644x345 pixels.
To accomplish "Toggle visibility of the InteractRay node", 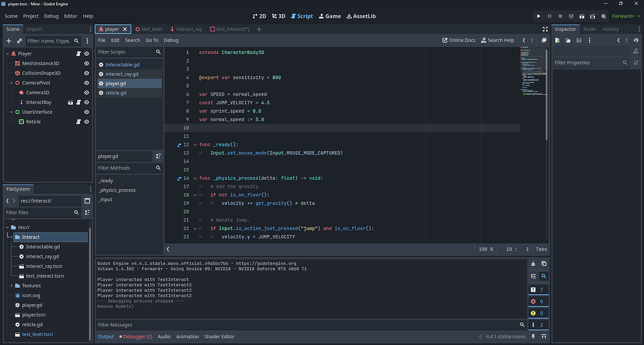I will 87,102.
